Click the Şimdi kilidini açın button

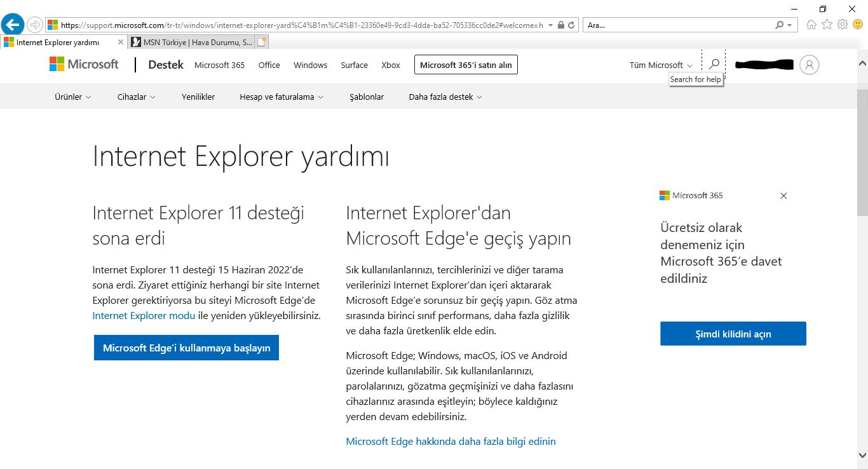click(x=733, y=334)
